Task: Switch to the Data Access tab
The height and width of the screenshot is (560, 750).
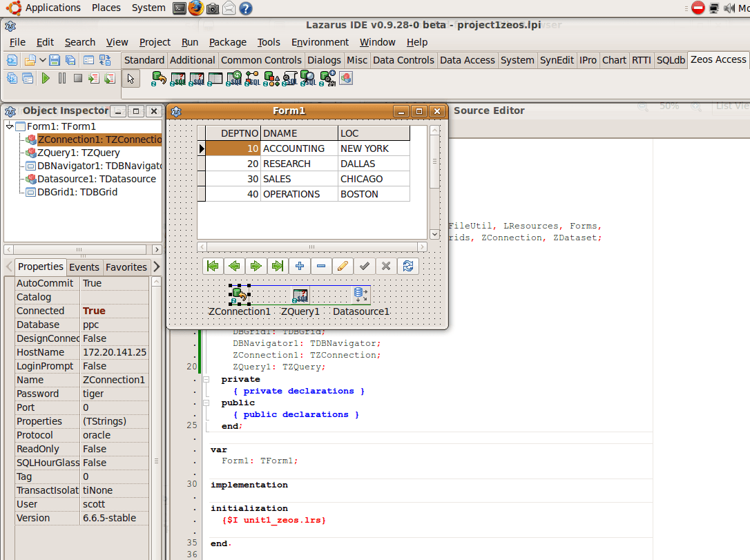Action: click(468, 60)
